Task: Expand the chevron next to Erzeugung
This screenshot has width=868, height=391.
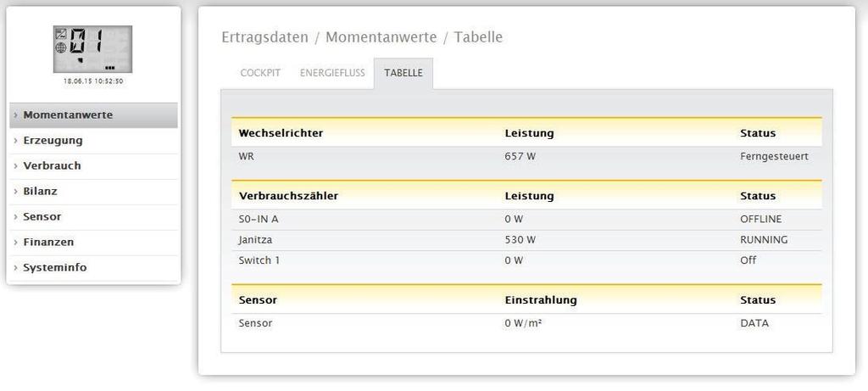Action: tap(16, 141)
